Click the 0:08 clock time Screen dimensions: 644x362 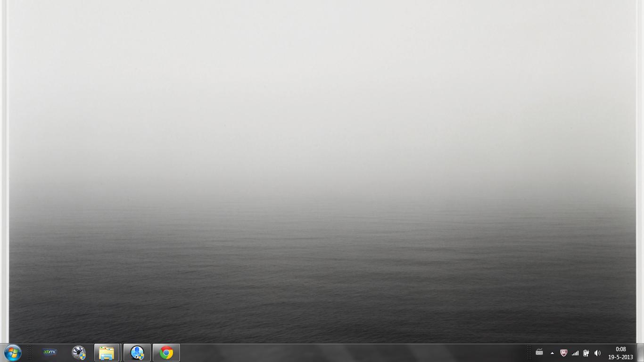[x=620, y=349]
